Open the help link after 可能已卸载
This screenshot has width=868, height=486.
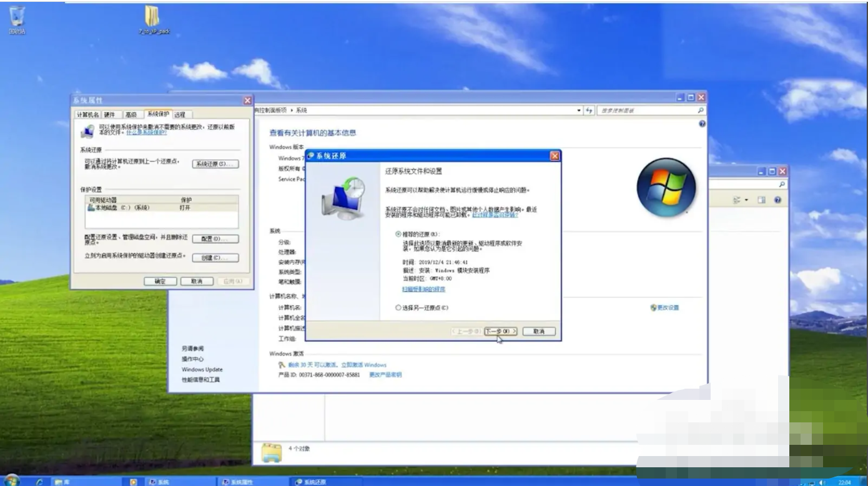coord(495,215)
